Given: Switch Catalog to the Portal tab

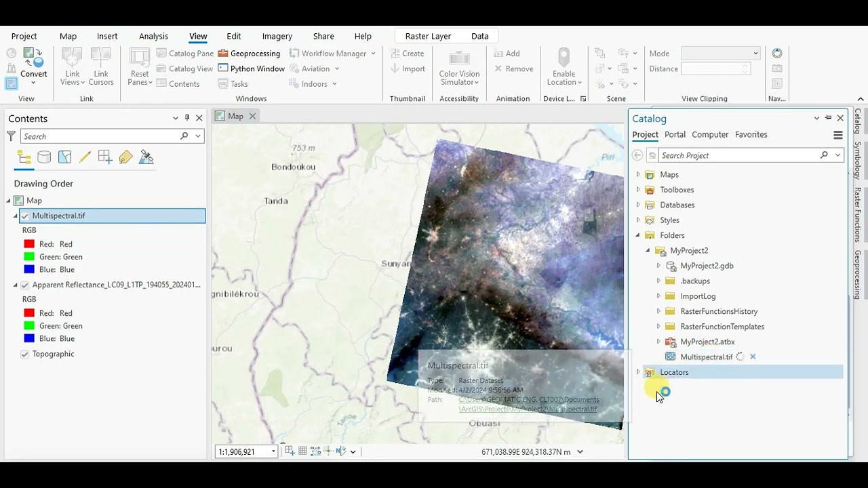Looking at the screenshot, I should pyautogui.click(x=675, y=135).
